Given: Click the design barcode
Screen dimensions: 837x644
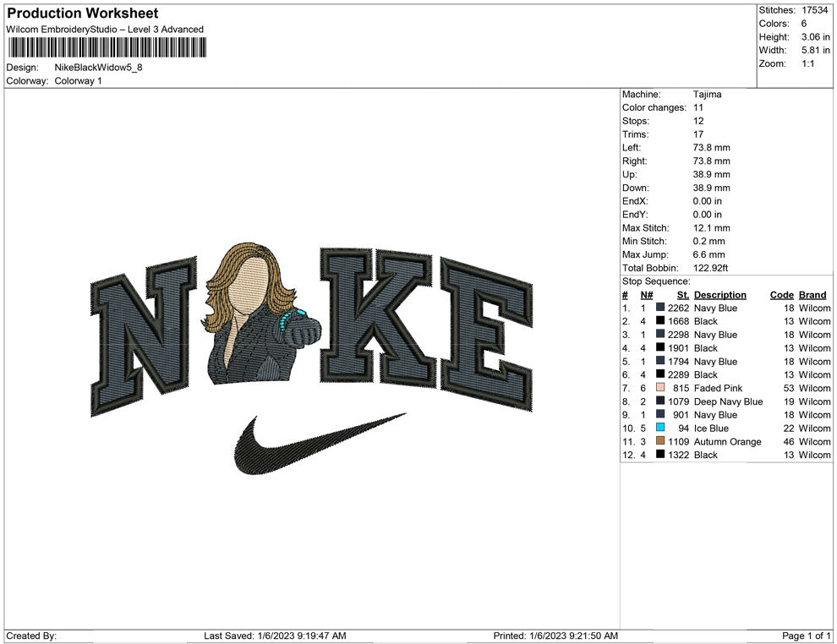Looking at the screenshot, I should click(107, 47).
